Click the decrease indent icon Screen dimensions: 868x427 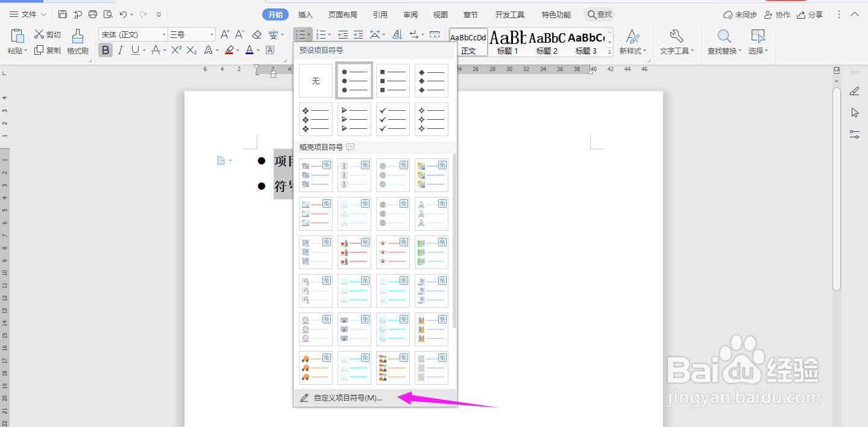pos(343,34)
